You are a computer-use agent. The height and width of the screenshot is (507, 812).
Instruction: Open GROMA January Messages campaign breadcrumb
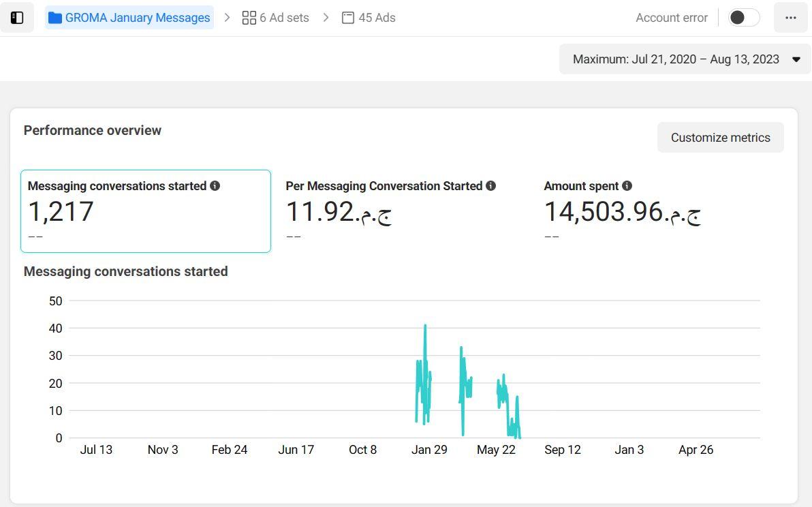tap(137, 18)
